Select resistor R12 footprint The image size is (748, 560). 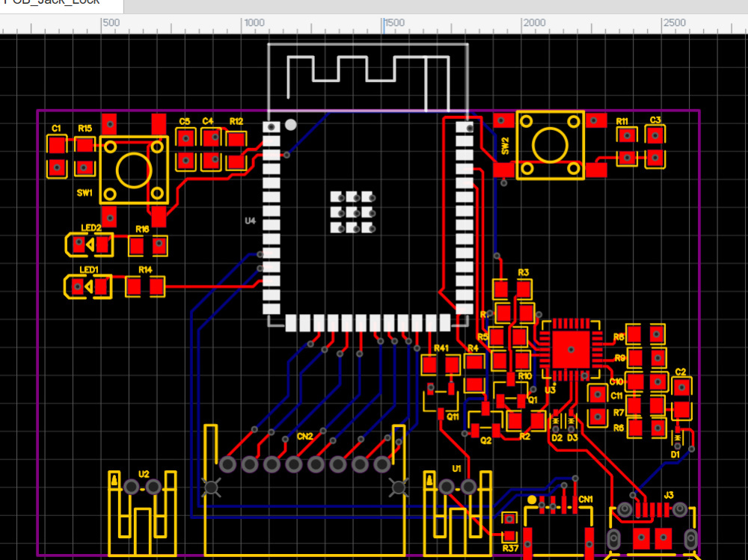236,151
